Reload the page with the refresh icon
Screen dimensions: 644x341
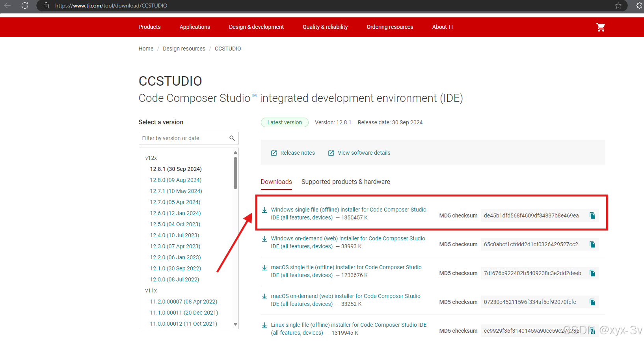25,6
